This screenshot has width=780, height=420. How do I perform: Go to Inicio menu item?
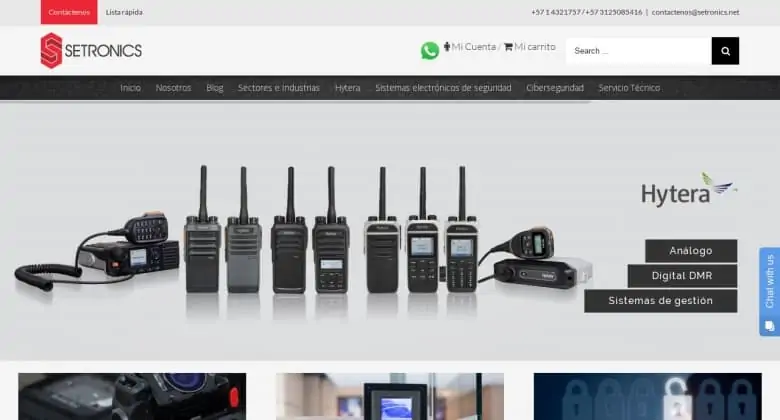pos(130,88)
